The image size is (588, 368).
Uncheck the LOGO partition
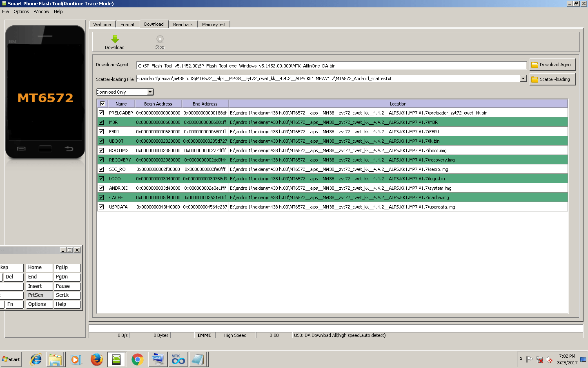101,179
